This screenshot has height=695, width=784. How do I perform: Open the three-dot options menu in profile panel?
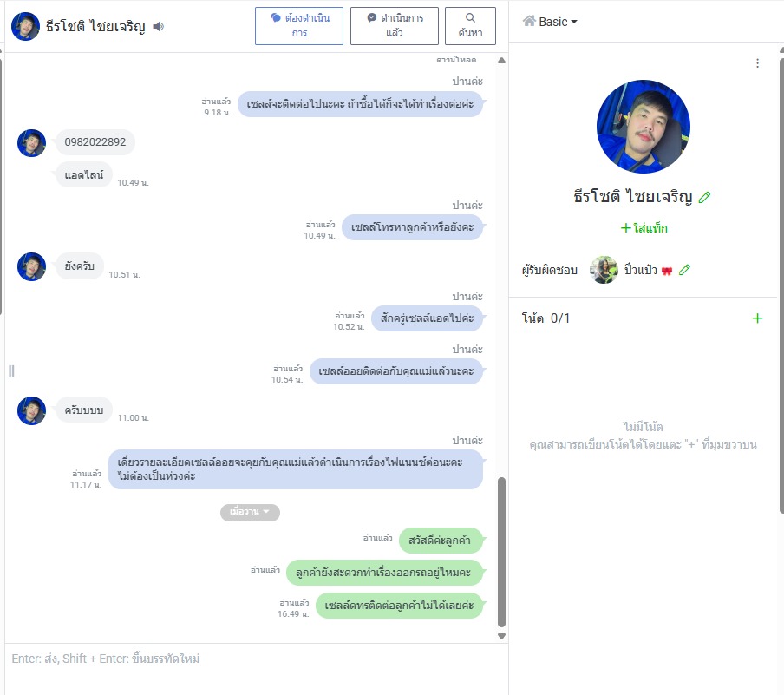pos(757,63)
